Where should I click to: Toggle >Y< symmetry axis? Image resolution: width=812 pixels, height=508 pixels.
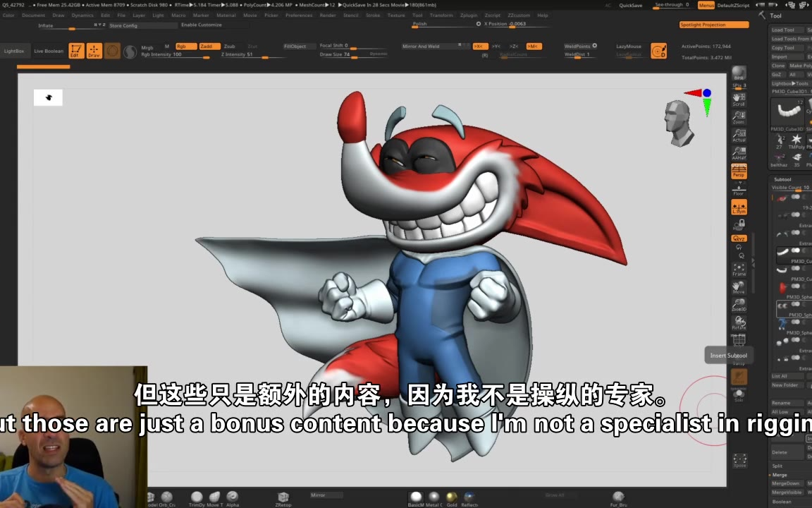[496, 46]
